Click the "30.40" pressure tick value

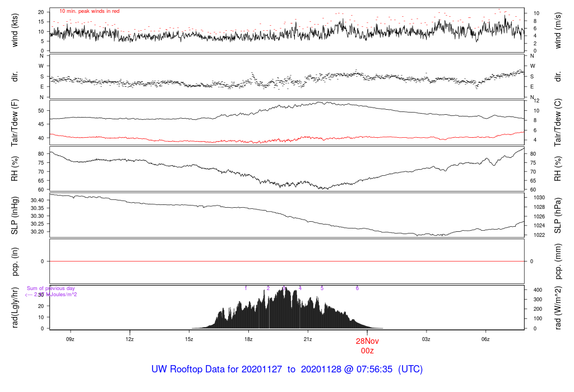click(x=37, y=200)
